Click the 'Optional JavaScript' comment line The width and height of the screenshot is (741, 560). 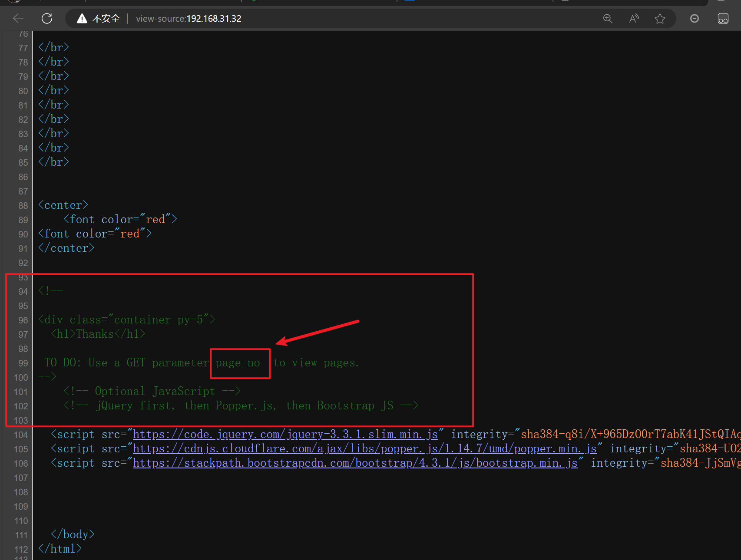tap(152, 391)
